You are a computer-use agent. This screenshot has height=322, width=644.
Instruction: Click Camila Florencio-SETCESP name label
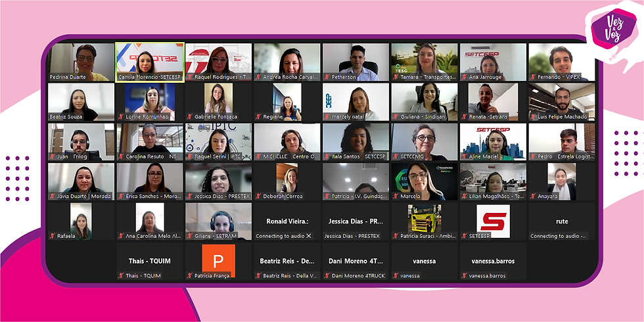(150, 77)
